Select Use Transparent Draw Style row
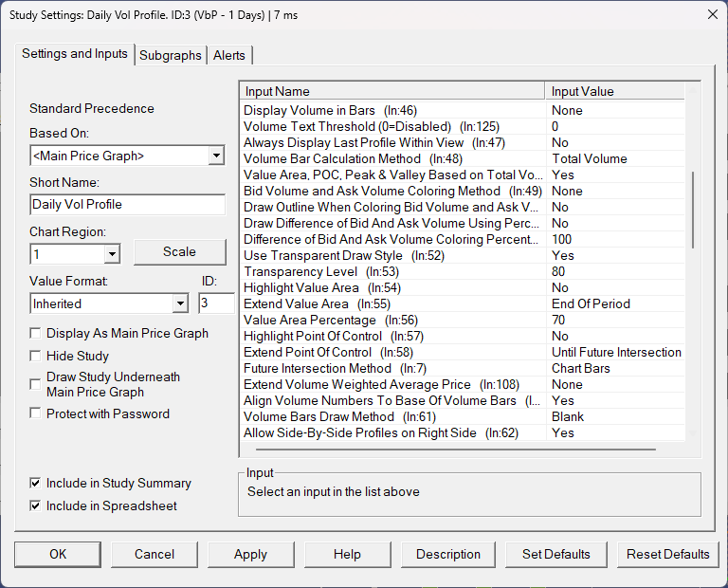 463,255
